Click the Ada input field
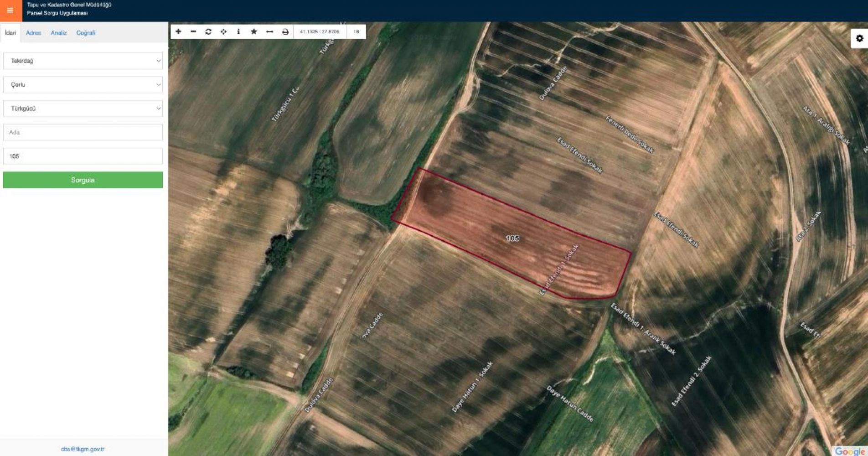Screen dimensions: 868x456 click(x=83, y=132)
